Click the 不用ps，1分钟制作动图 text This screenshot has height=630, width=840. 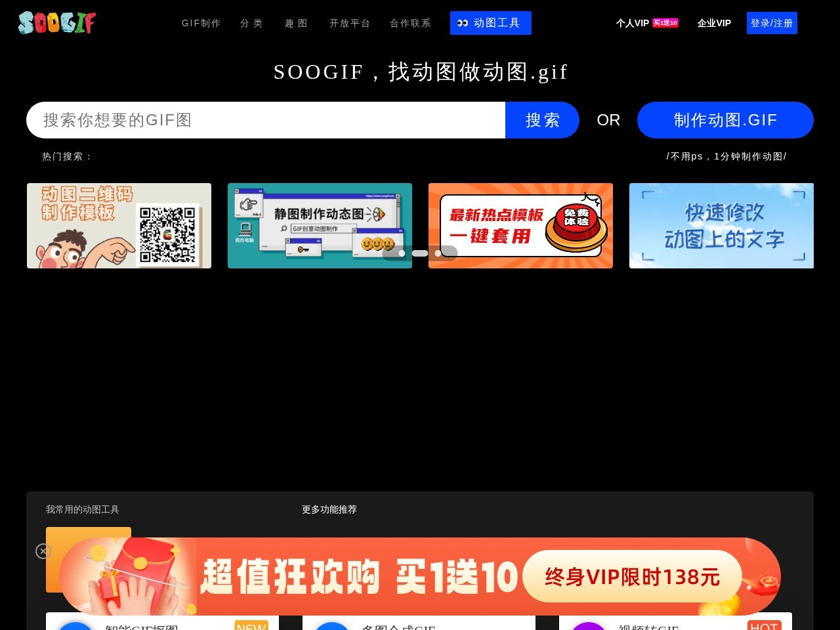[x=726, y=156]
